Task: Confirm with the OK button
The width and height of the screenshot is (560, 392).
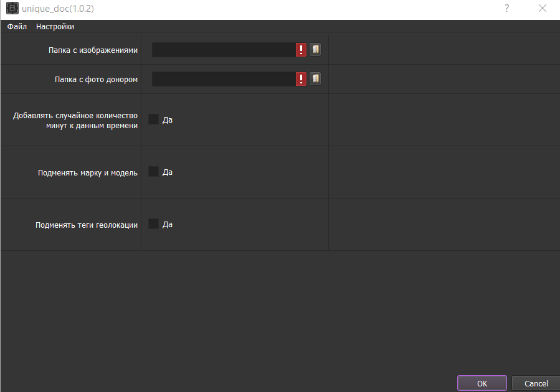Action: click(482, 383)
